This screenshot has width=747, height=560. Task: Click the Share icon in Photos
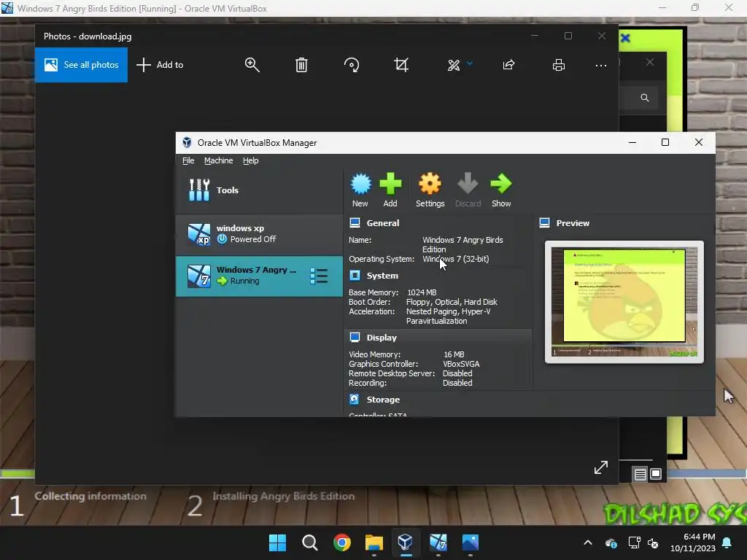pos(508,65)
